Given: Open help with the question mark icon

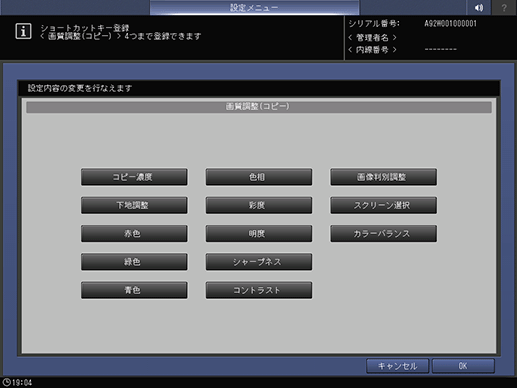Looking at the screenshot, I should tap(504, 7).
